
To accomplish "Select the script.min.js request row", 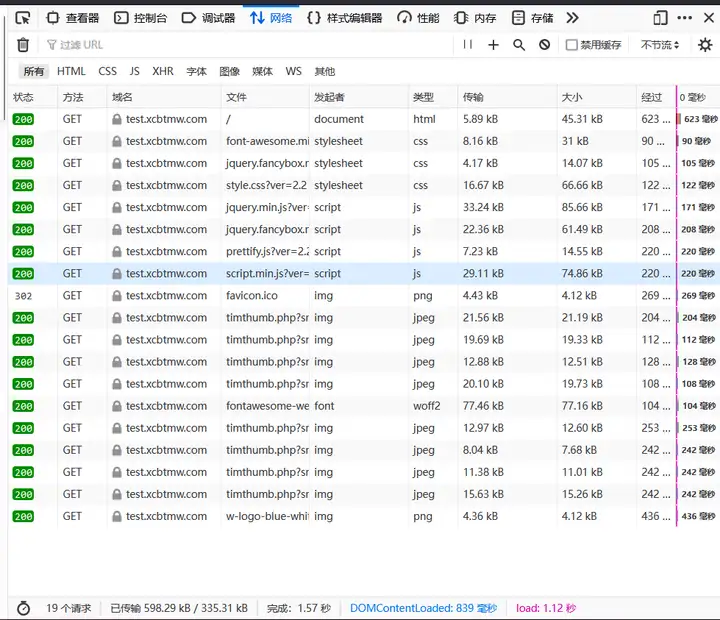I will 364,274.
